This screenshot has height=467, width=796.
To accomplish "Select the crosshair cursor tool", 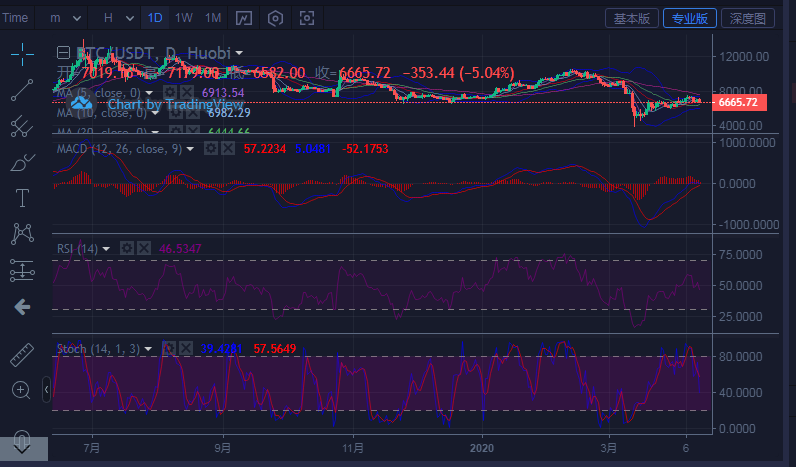I will coord(22,54).
